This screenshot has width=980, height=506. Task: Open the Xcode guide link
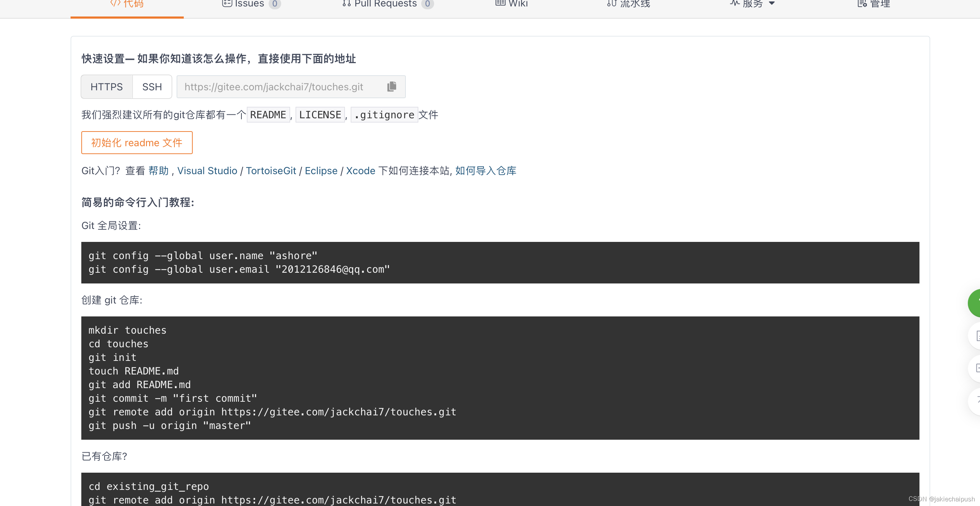point(361,171)
